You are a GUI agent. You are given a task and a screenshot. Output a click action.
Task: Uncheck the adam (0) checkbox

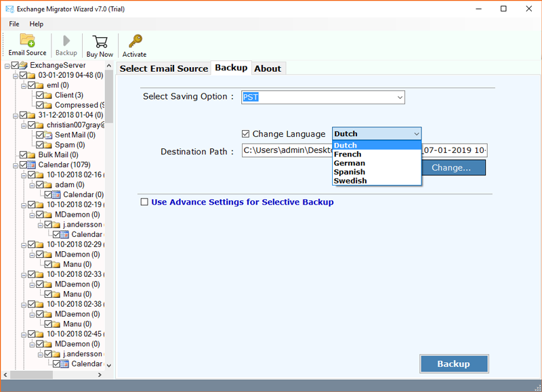pyautogui.click(x=40, y=184)
